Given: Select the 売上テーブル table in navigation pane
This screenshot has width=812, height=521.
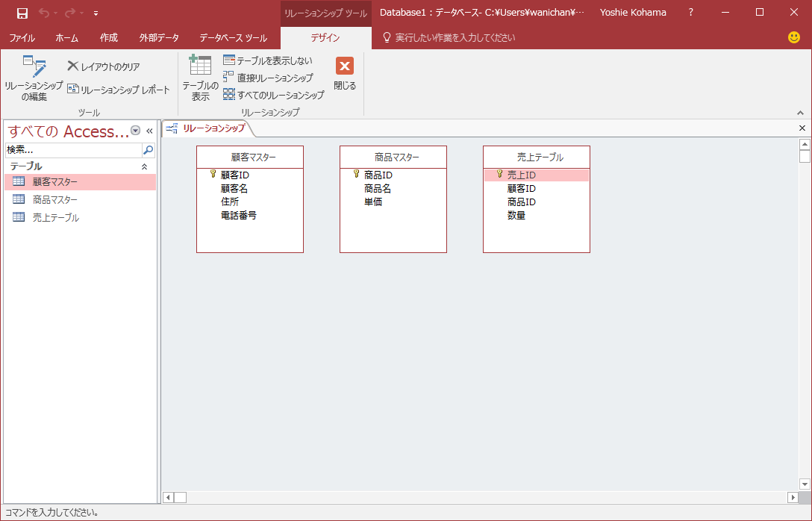Looking at the screenshot, I should click(x=81, y=217).
